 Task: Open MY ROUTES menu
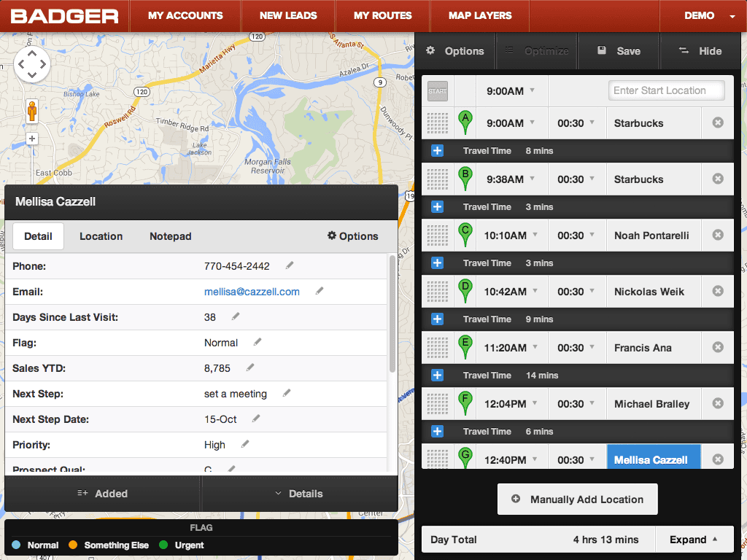[x=382, y=16]
